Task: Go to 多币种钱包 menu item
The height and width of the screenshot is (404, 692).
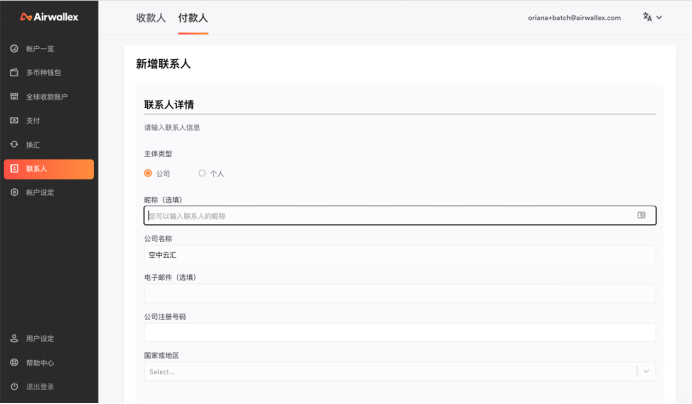Action: pos(43,73)
